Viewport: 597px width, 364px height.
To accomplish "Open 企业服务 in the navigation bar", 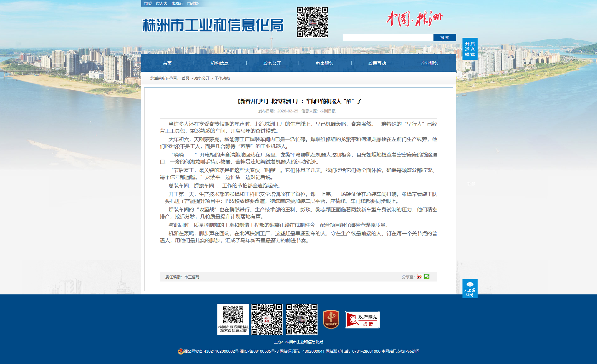I will coord(429,63).
